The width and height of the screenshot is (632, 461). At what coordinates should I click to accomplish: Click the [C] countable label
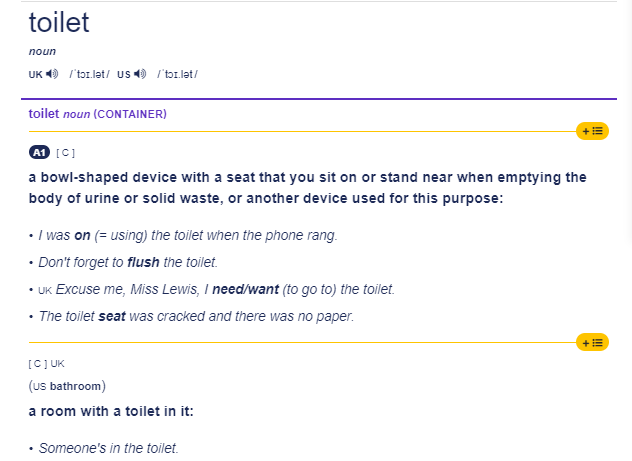pyautogui.click(x=65, y=153)
